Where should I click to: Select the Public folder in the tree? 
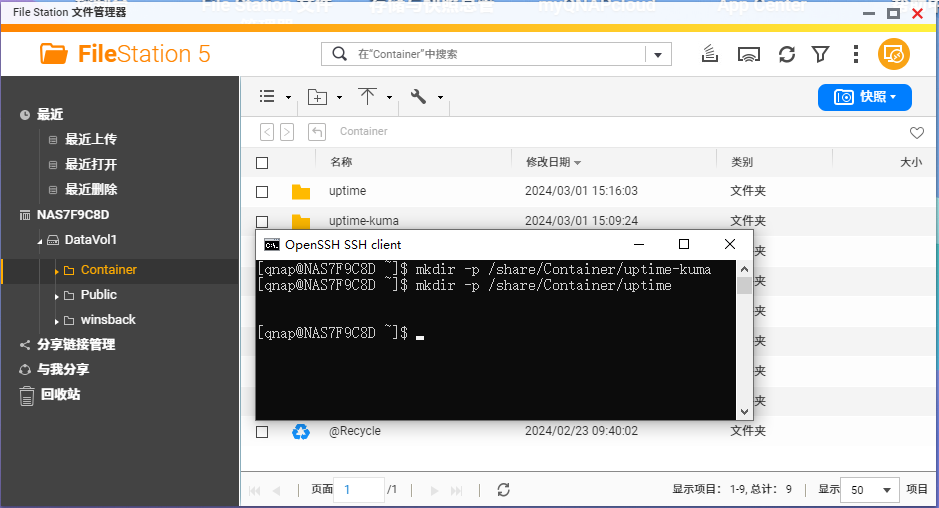click(x=99, y=295)
